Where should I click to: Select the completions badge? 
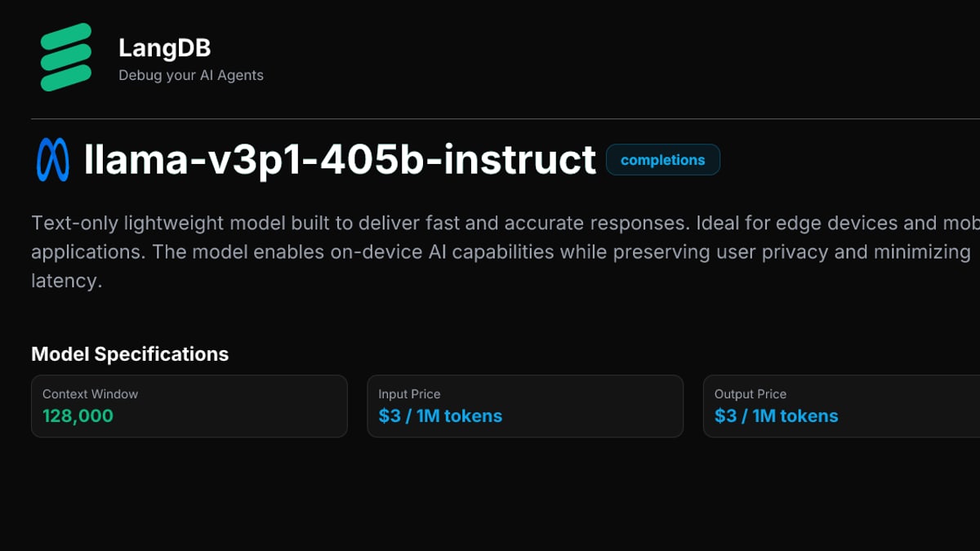tap(662, 160)
